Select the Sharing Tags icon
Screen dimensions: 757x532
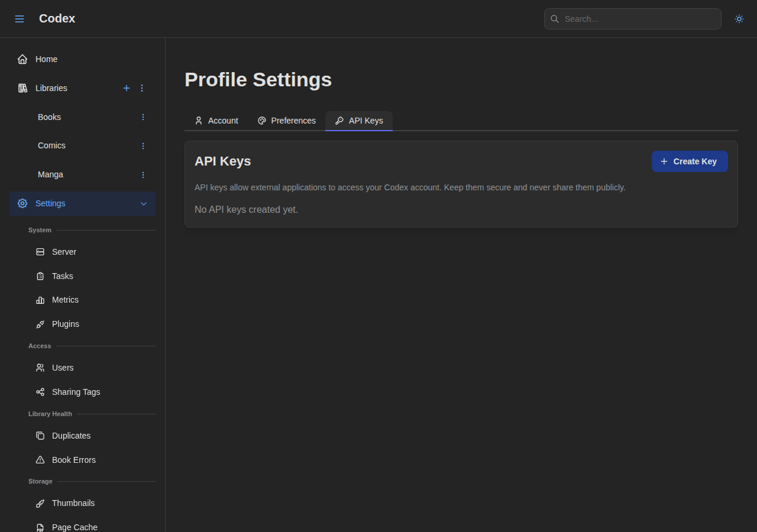point(40,392)
